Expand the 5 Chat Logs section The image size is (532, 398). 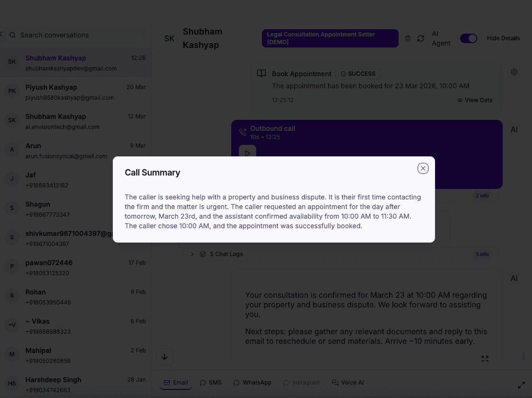click(x=192, y=254)
